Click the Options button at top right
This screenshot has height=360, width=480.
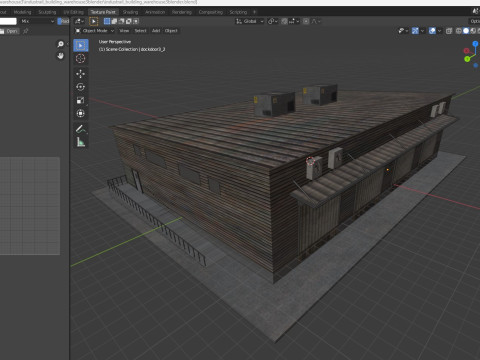(x=475, y=21)
